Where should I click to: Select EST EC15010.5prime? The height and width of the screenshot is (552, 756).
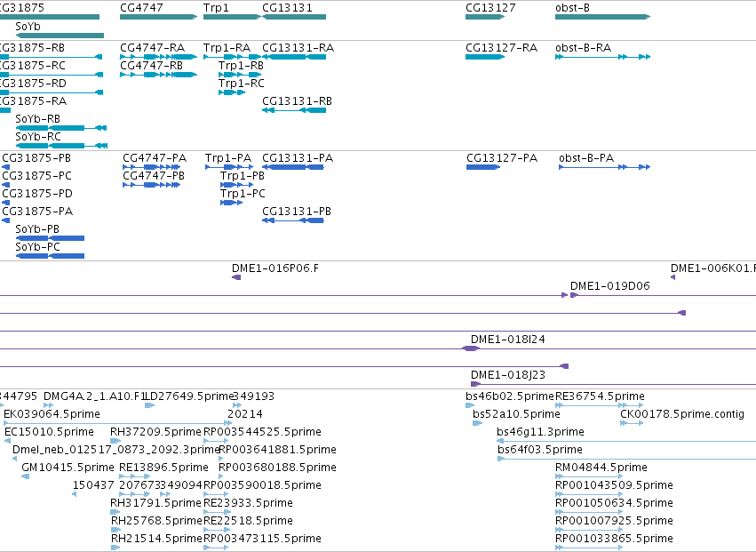(x=7, y=441)
